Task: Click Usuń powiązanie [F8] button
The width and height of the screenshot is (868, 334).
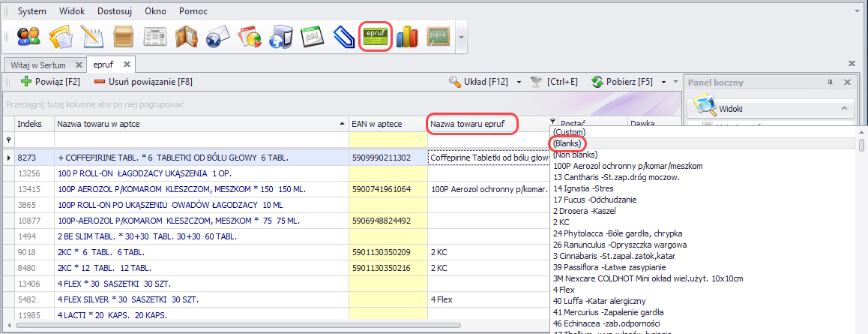Action: (x=143, y=82)
